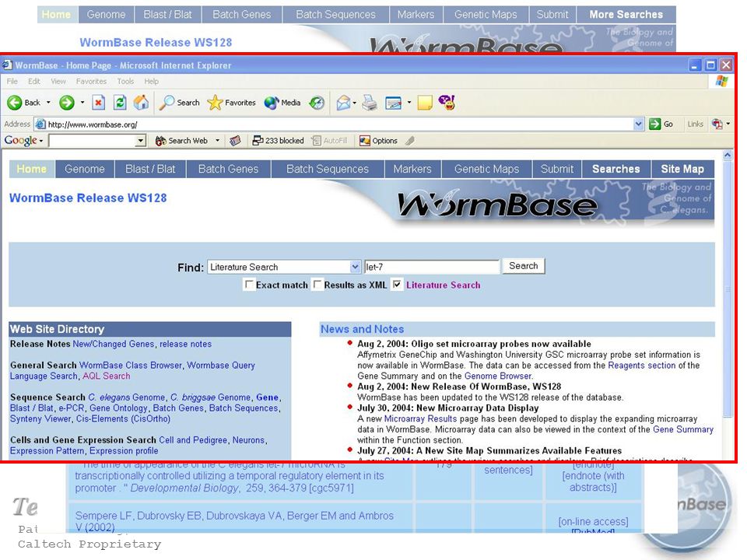The height and width of the screenshot is (560, 747).
Task: Click the IE Forward arrow icon
Action: click(x=67, y=103)
